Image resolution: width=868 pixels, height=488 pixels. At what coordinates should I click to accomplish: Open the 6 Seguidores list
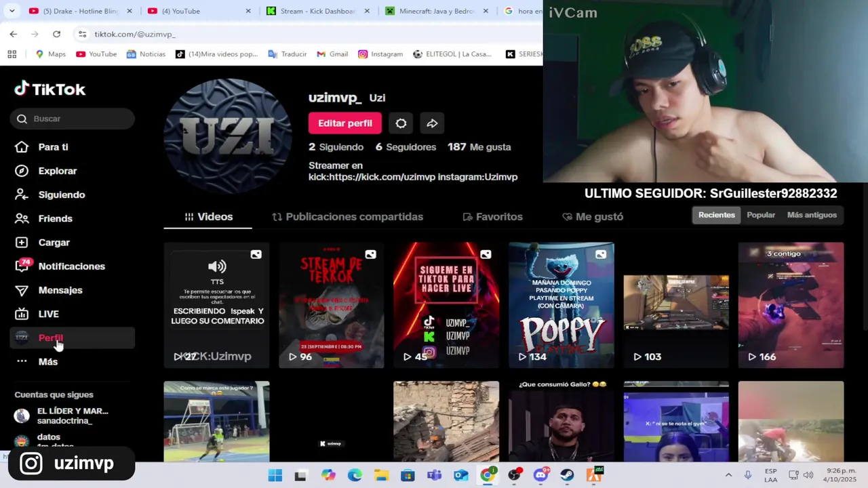(406, 147)
